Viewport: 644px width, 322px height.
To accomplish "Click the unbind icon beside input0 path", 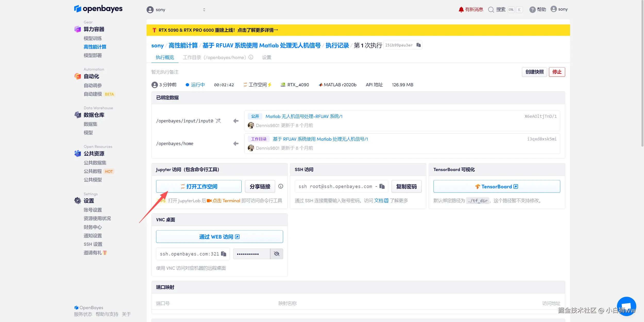I will (218, 121).
